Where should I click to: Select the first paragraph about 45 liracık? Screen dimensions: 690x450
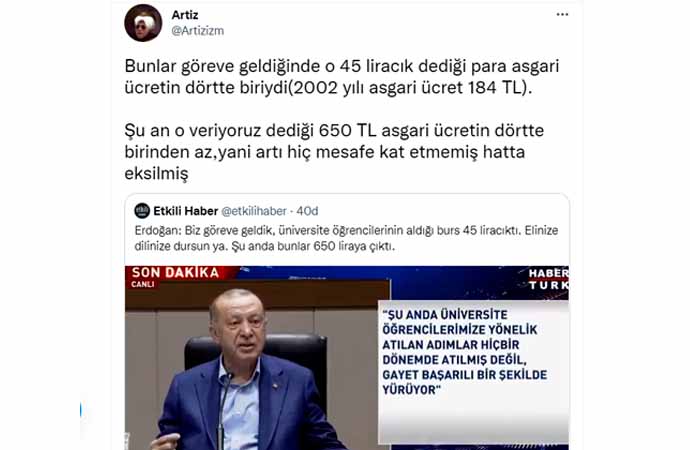[342, 77]
